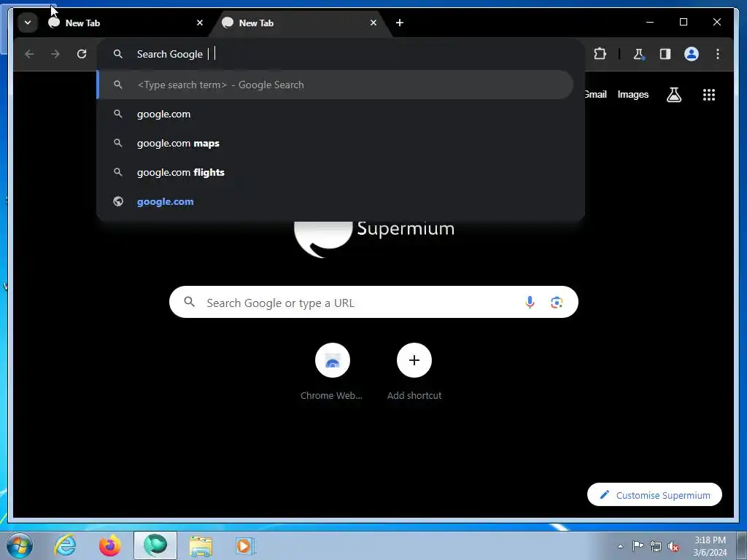Close the second New Tab
The image size is (747, 560).
[x=373, y=23]
